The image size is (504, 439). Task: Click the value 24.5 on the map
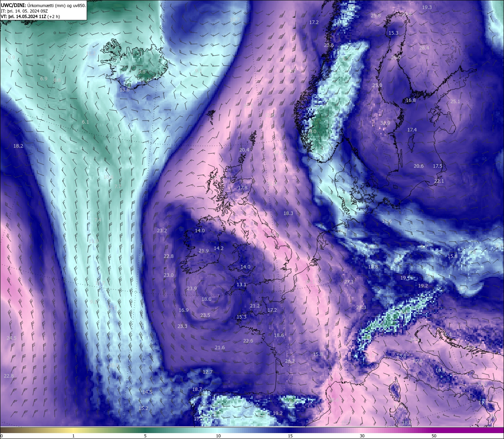[11, 338]
